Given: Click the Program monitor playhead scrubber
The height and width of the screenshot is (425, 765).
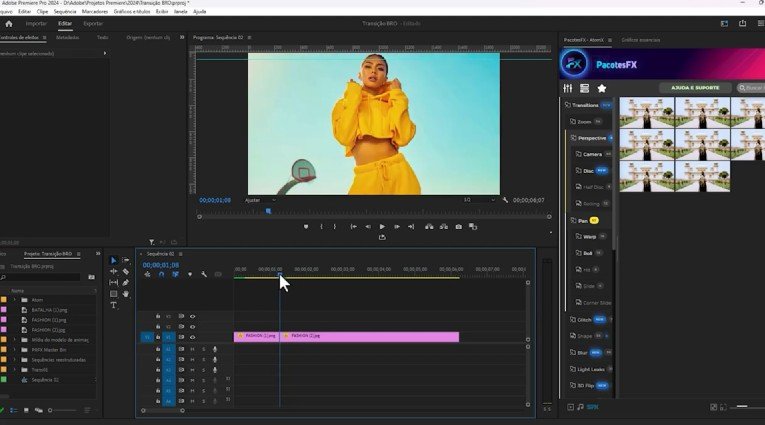Looking at the screenshot, I should (268, 211).
